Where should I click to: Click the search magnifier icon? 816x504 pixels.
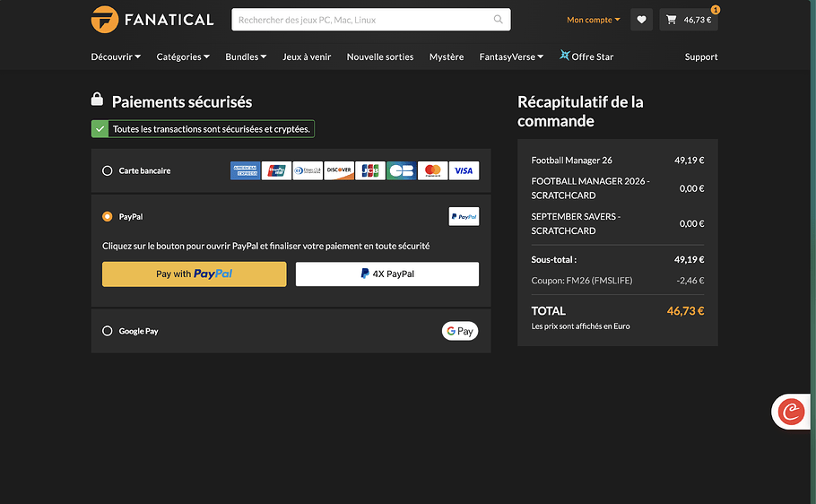point(499,20)
